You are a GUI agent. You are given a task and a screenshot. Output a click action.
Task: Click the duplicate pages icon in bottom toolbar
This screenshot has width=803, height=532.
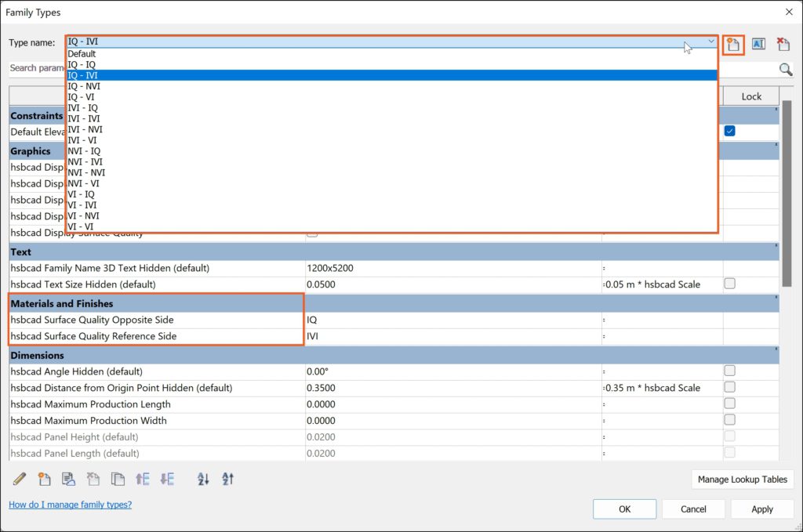tap(118, 479)
